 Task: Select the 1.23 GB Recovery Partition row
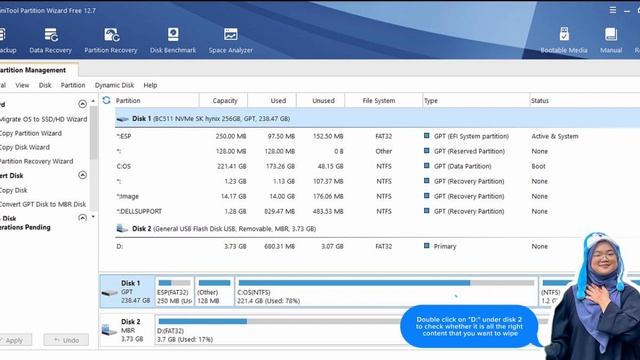point(377,181)
